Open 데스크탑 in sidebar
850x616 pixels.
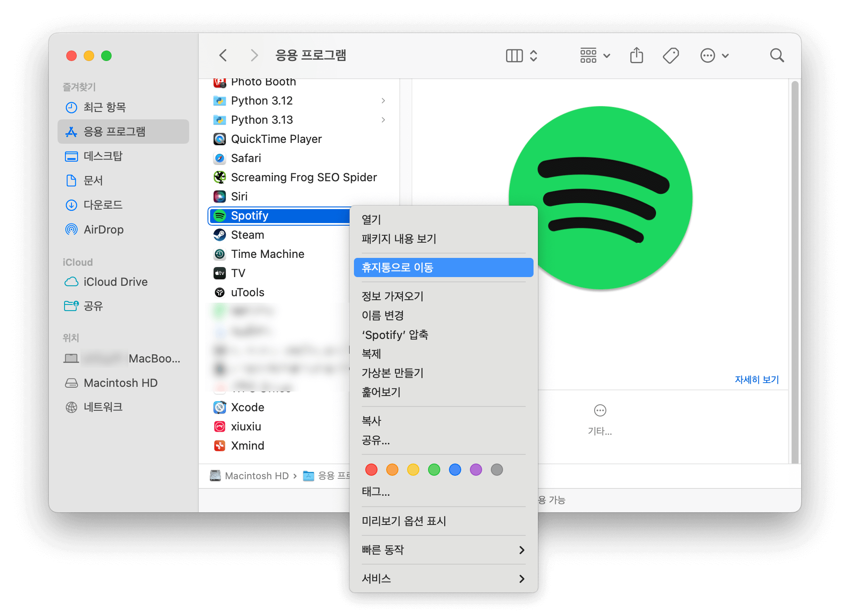tap(123, 156)
